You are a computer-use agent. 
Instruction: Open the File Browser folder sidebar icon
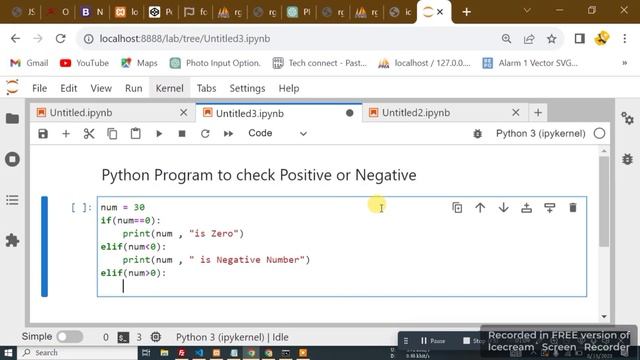point(12,119)
